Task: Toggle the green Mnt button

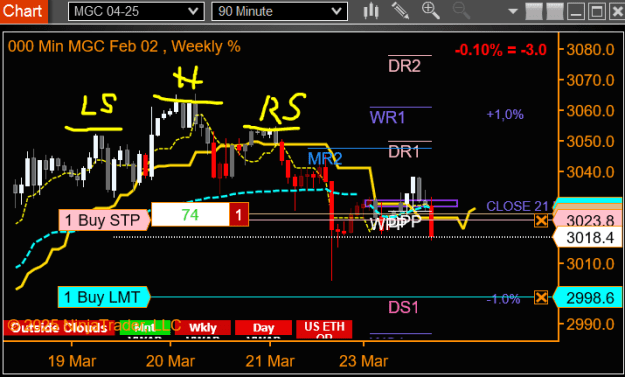Action: coord(145,328)
